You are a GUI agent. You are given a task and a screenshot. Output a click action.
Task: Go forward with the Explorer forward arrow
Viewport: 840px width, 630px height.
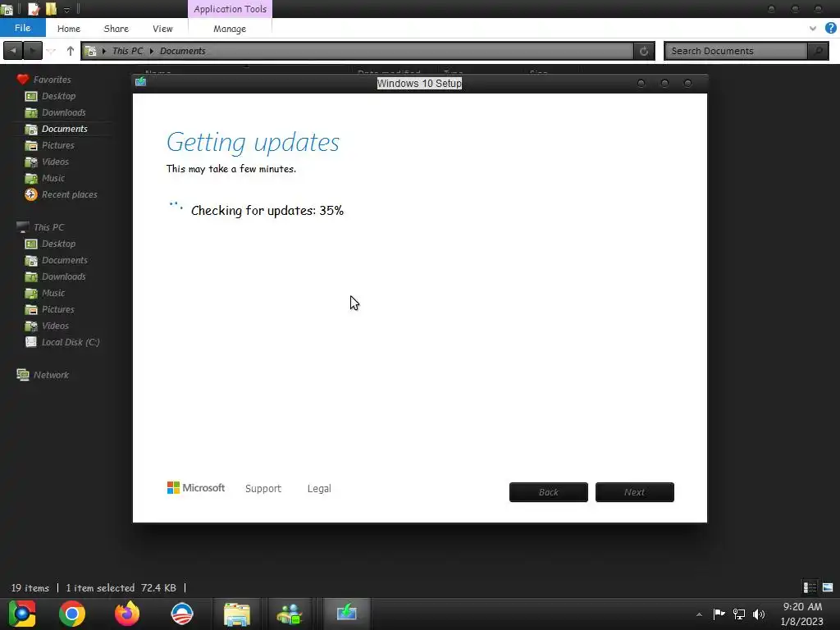33,51
